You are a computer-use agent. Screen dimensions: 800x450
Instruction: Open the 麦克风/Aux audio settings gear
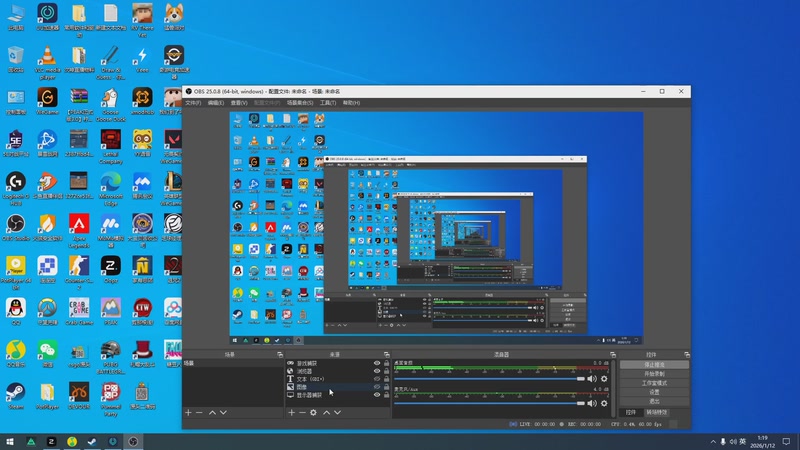coord(604,403)
